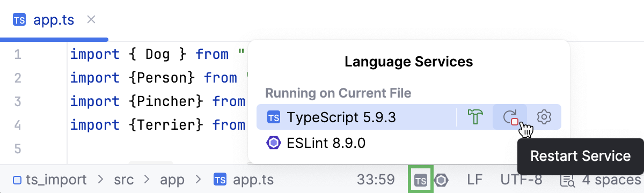
Task: Click the ESLint hexagon icon in status bar
Action: coord(442,180)
